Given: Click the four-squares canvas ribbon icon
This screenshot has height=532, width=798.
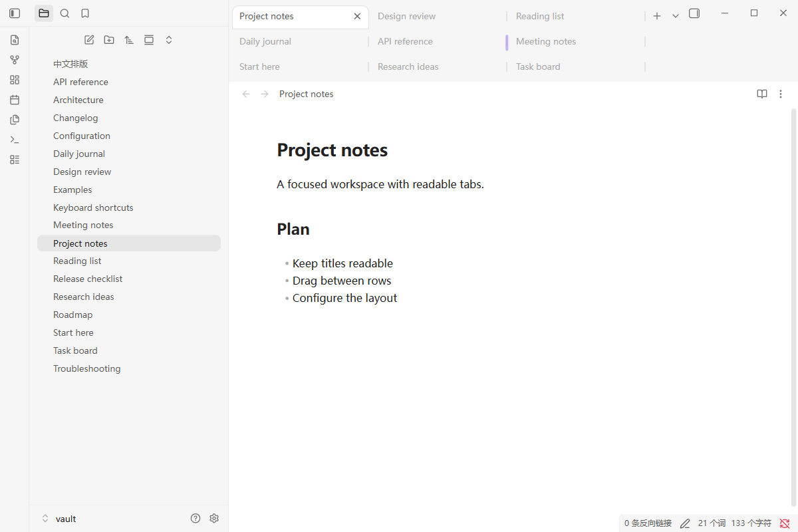Looking at the screenshot, I should [15, 80].
